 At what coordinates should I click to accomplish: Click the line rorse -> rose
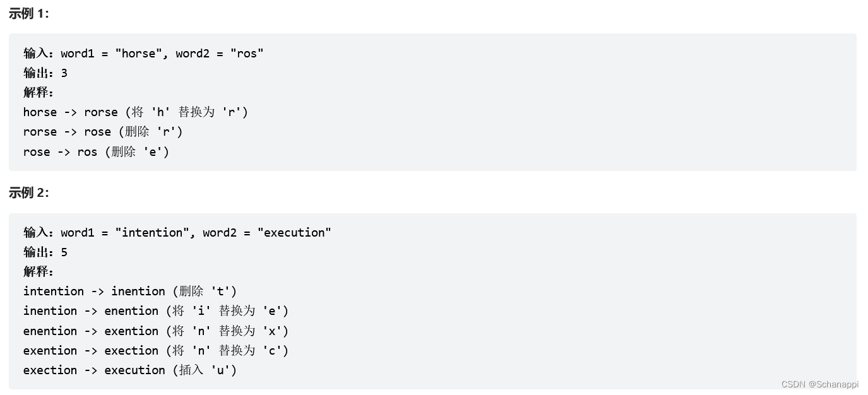tap(103, 132)
